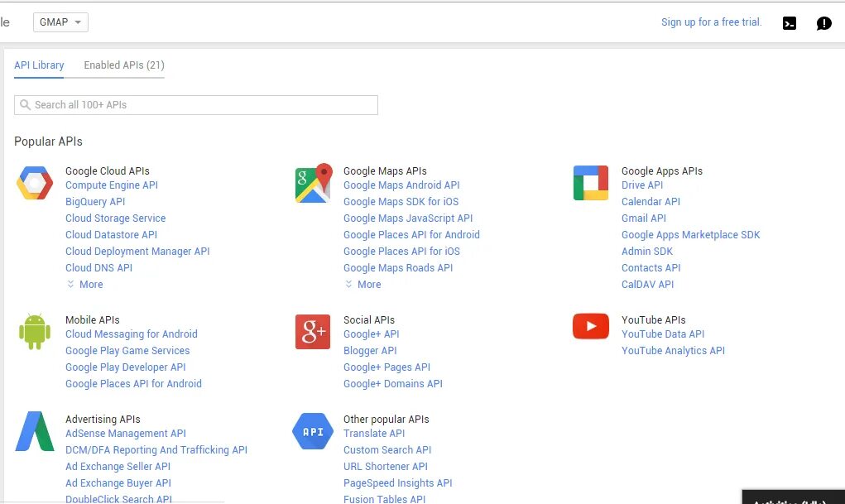Open BigQuery API link
Viewport: 845px width, 504px height.
pos(95,202)
